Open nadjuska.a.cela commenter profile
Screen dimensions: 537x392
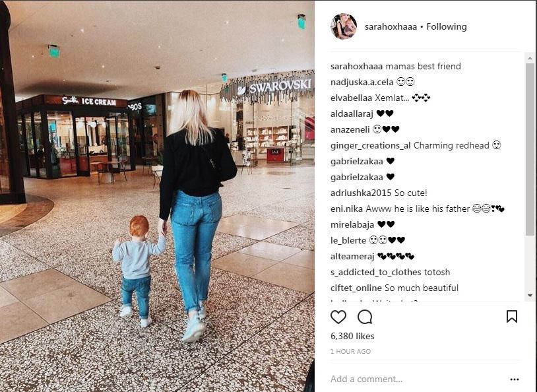click(x=362, y=82)
